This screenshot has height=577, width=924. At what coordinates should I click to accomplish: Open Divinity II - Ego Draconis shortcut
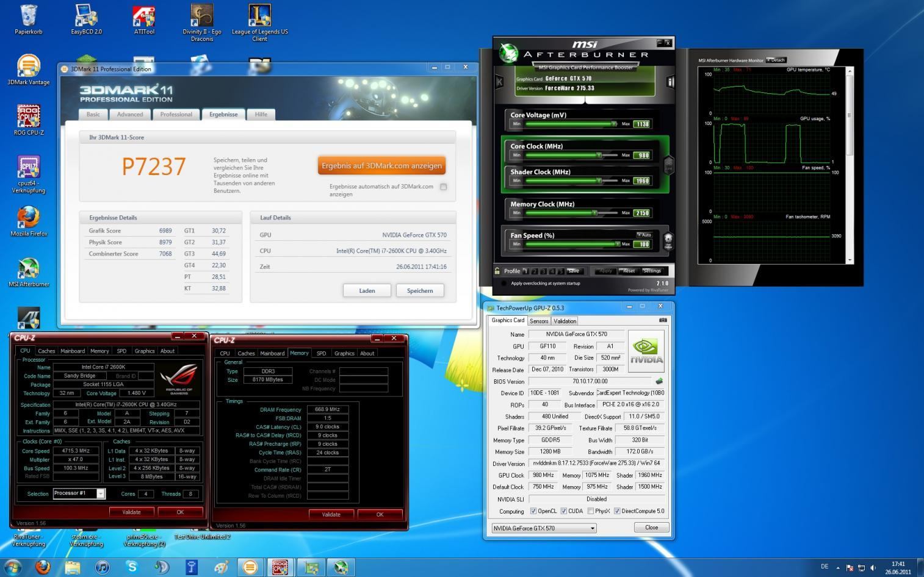click(x=202, y=23)
